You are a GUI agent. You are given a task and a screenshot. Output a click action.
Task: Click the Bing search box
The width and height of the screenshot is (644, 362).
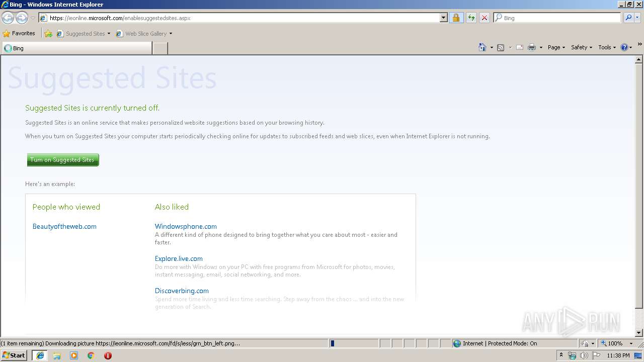(x=557, y=18)
